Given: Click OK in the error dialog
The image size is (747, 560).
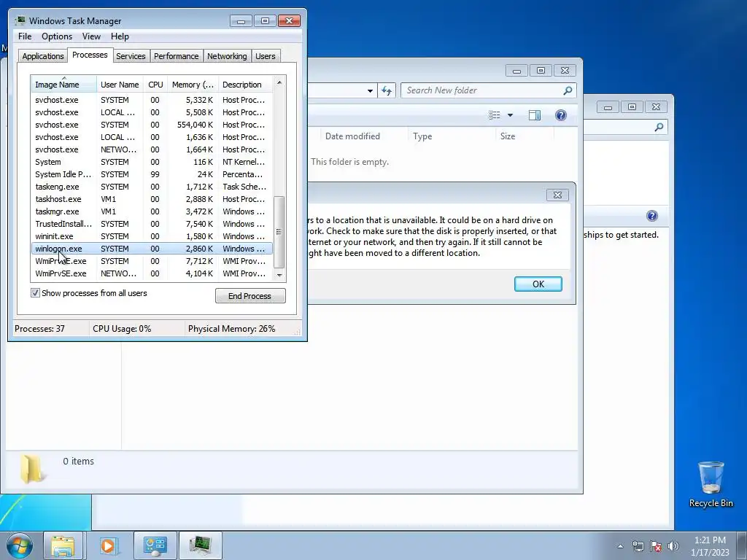Looking at the screenshot, I should [x=538, y=284].
